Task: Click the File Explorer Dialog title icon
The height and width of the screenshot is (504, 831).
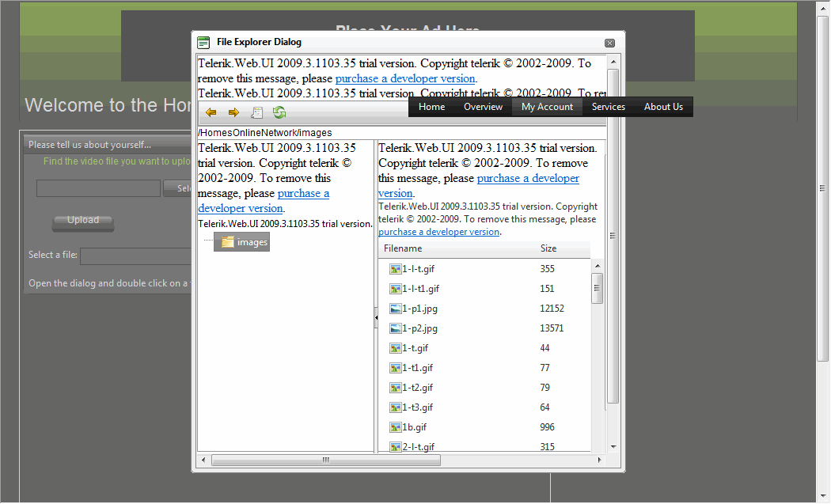Action: [x=203, y=43]
